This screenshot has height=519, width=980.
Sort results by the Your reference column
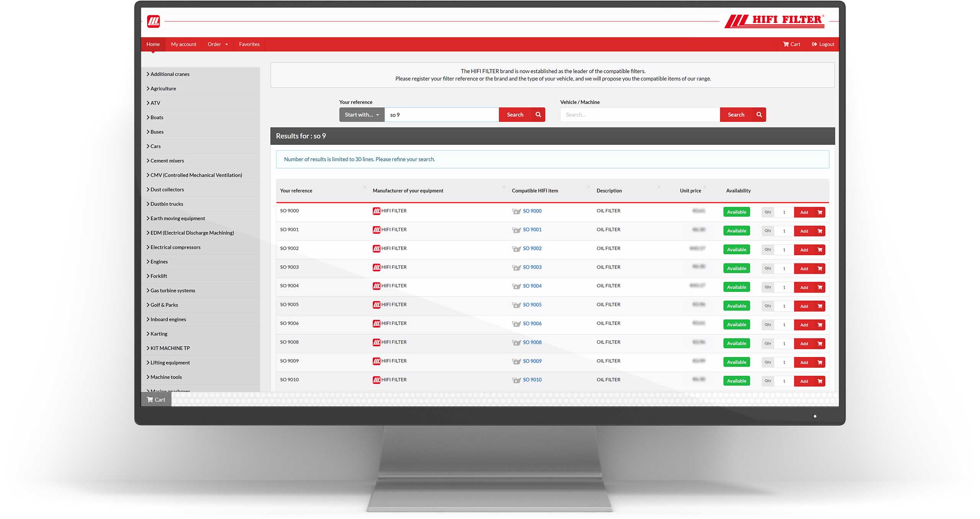click(296, 190)
